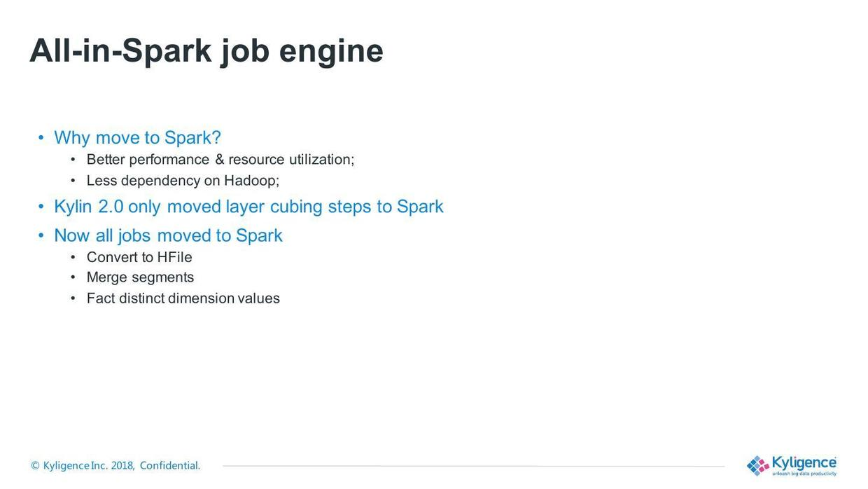Click the bullet dot before "Why move to Spark?"
868x489 pixels.
tap(41, 137)
